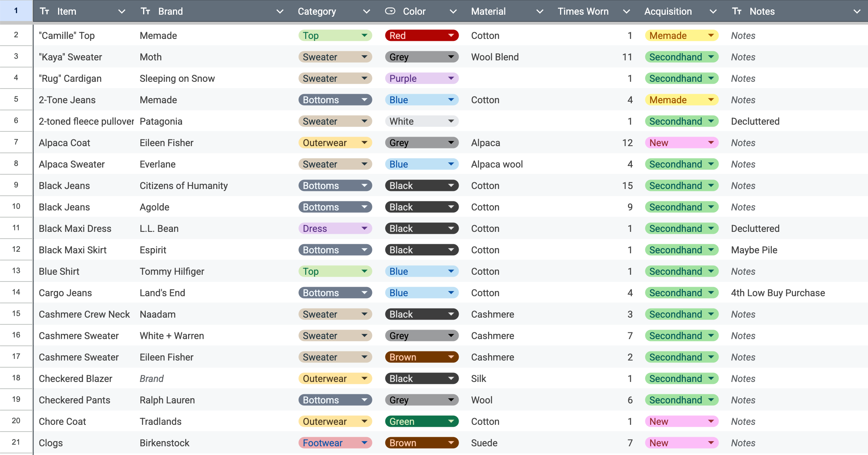The width and height of the screenshot is (868, 455).
Task: Open Bottoms category dropdown for Checkered Pants
Action: pos(335,400)
